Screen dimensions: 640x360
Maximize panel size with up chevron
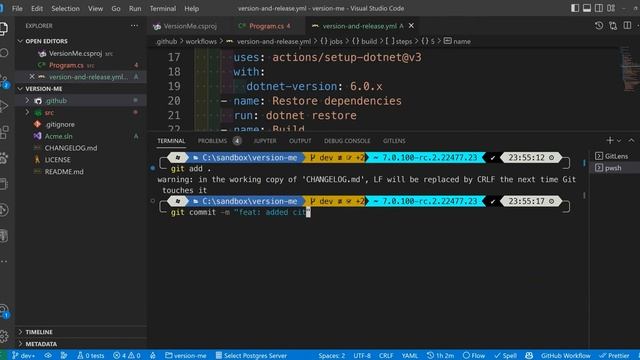pyautogui.click(x=631, y=140)
